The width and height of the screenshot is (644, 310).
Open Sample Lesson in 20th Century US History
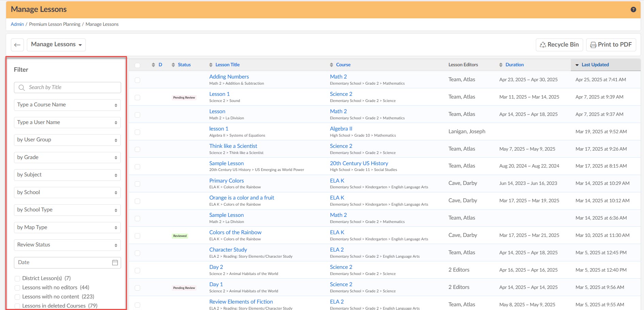(227, 163)
